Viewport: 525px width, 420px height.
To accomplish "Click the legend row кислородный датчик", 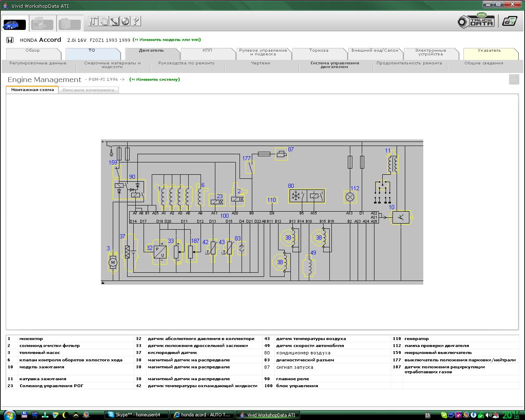I will click(x=198, y=353).
